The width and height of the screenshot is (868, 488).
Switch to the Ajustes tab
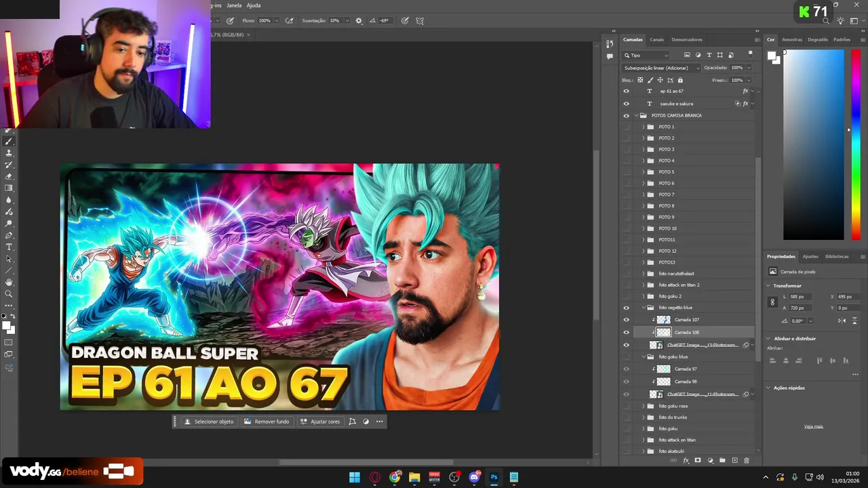tap(810, 256)
